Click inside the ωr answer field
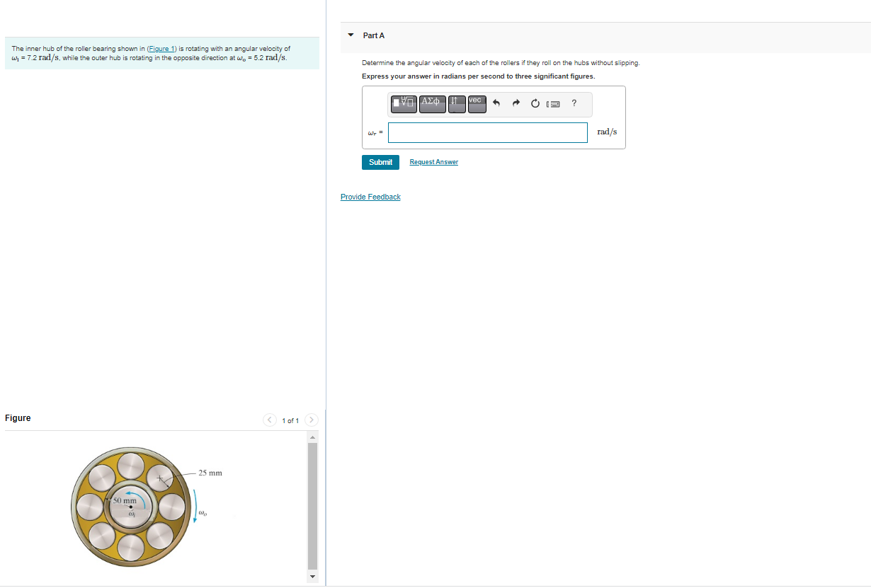871x588 pixels. 487,132
